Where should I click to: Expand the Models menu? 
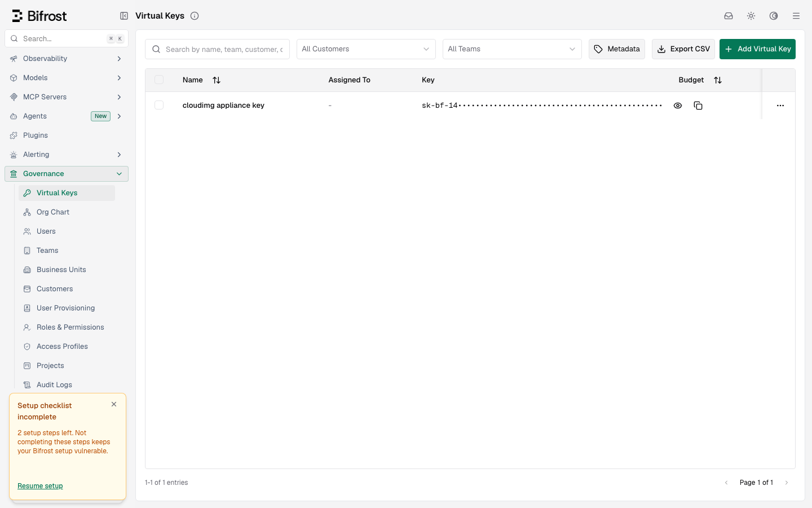pyautogui.click(x=67, y=78)
